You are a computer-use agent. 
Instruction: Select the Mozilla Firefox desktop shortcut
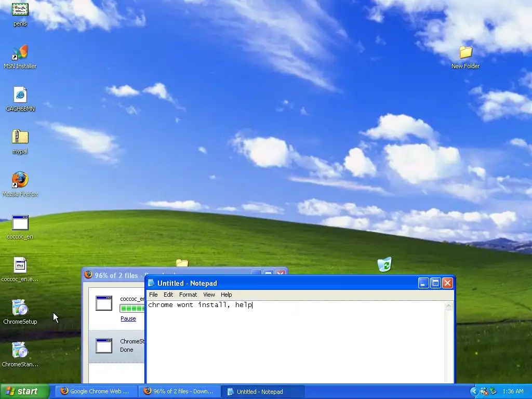point(20,180)
